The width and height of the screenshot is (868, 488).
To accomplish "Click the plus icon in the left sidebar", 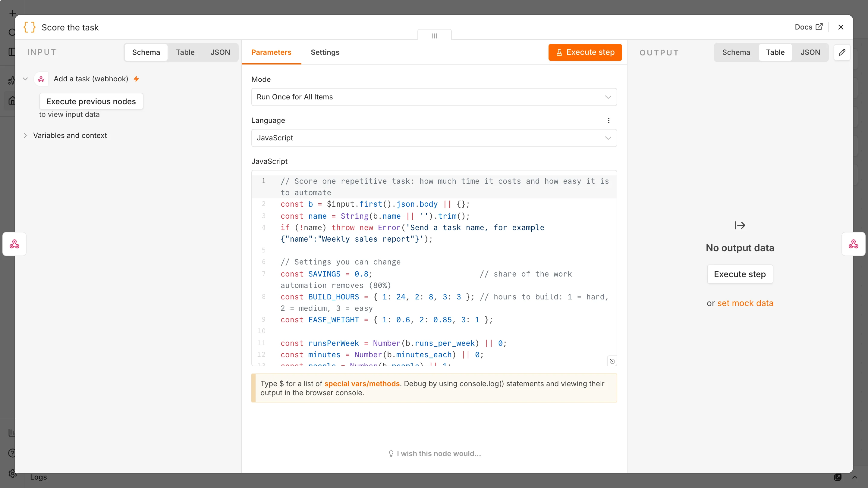I will 12,14.
